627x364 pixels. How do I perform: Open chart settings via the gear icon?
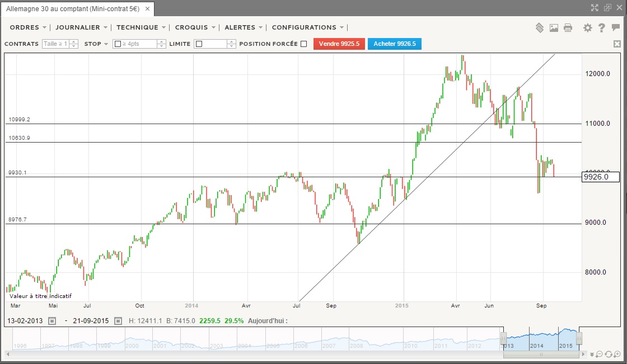tap(587, 27)
